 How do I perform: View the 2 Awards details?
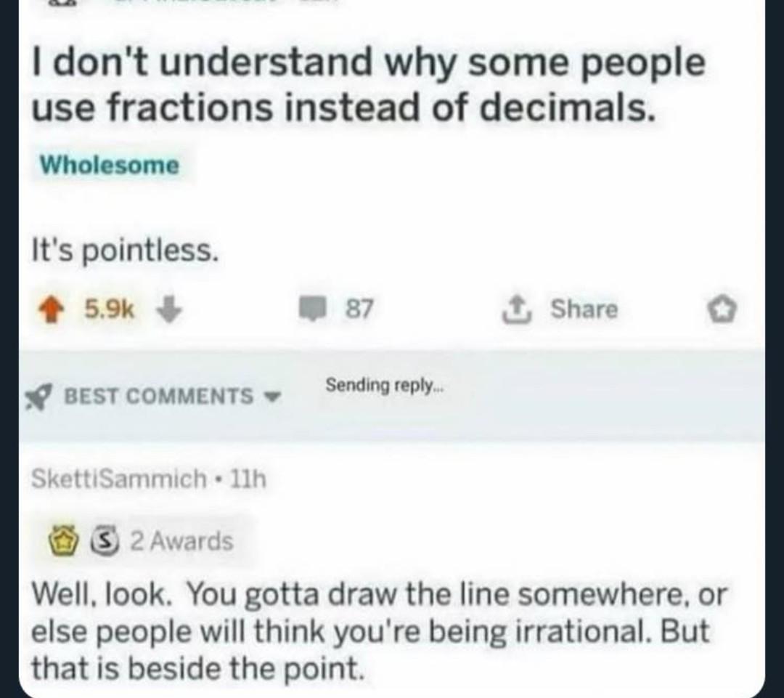point(180,541)
